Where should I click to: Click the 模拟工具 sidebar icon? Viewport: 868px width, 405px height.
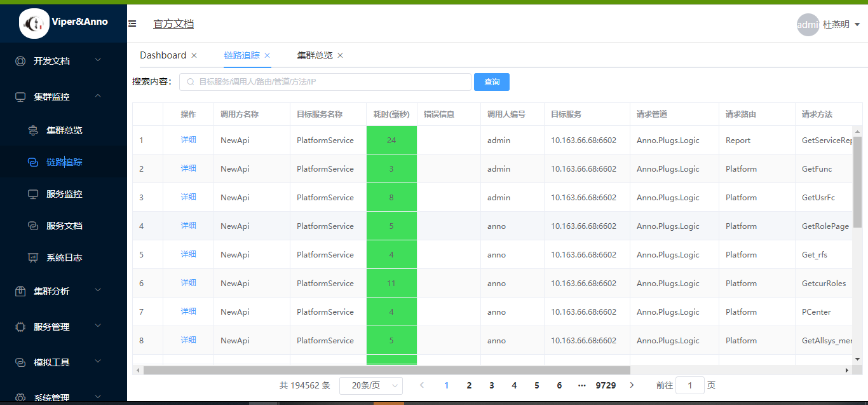click(20, 362)
